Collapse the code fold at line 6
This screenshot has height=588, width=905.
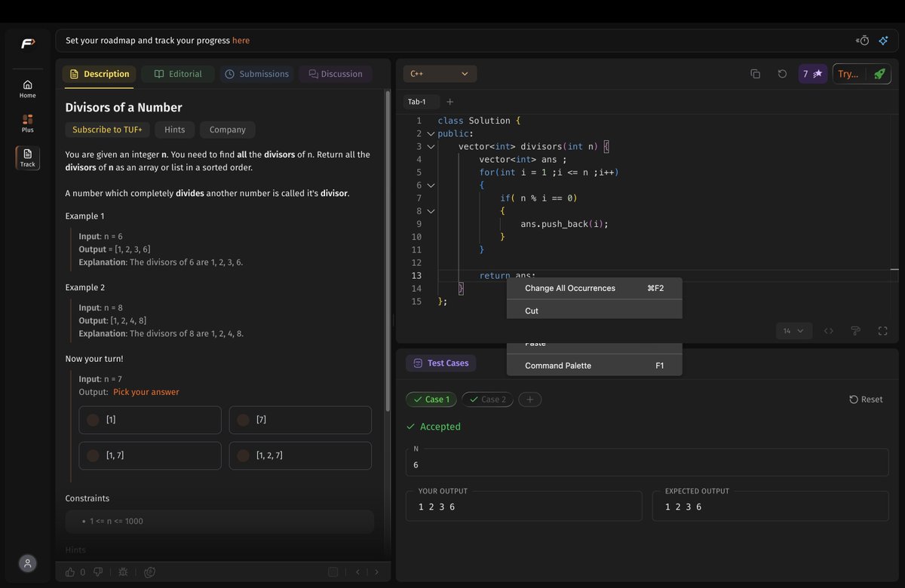click(431, 185)
